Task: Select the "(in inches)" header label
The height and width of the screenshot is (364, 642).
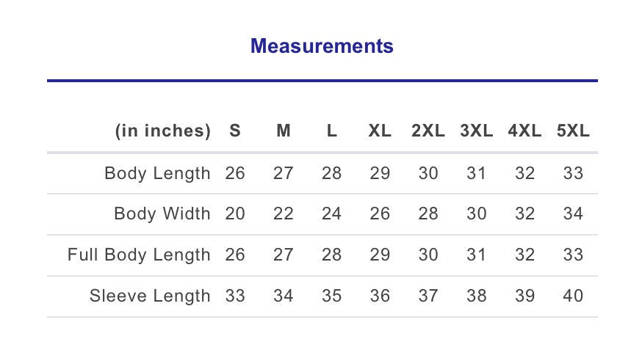Action: 162,131
